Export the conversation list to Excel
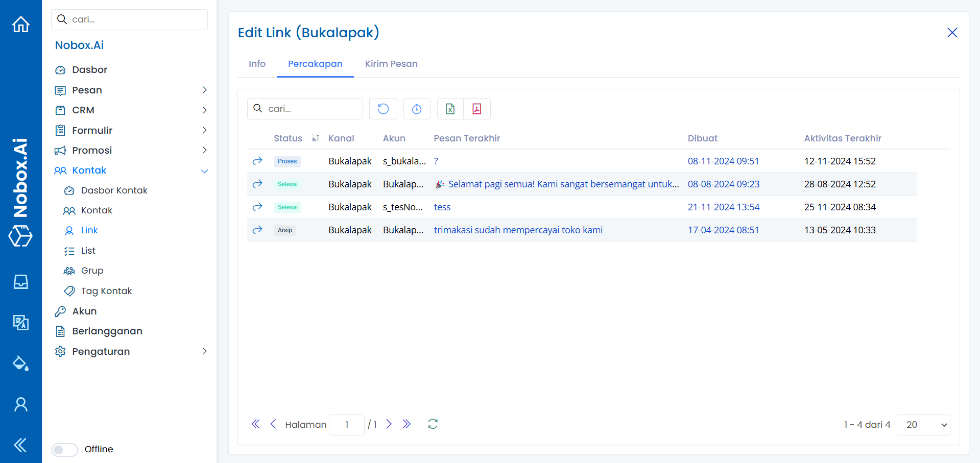This screenshot has height=463, width=980. coord(450,109)
